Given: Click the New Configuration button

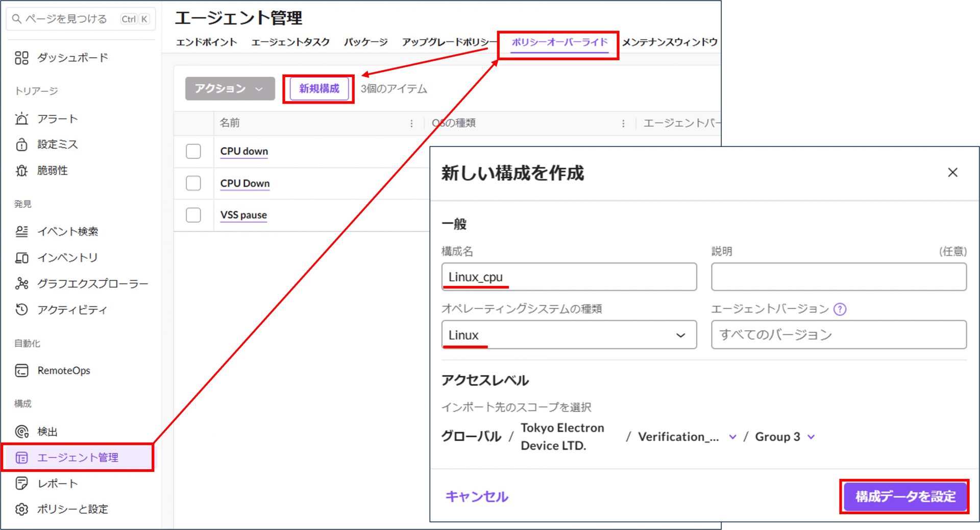Looking at the screenshot, I should 319,89.
